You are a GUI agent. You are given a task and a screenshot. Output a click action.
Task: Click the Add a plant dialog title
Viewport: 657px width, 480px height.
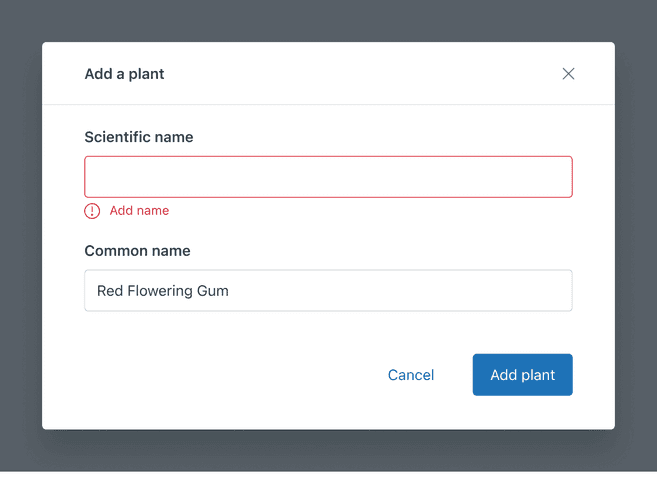[x=124, y=74]
